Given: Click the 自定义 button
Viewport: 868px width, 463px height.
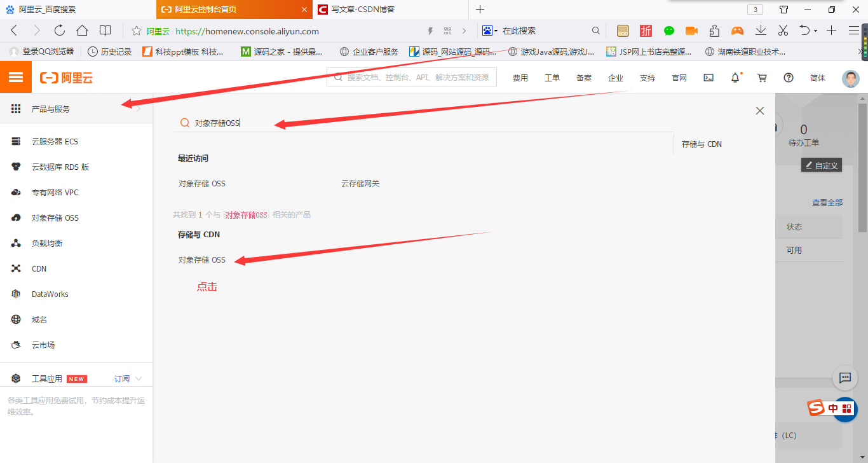Looking at the screenshot, I should 821,164.
